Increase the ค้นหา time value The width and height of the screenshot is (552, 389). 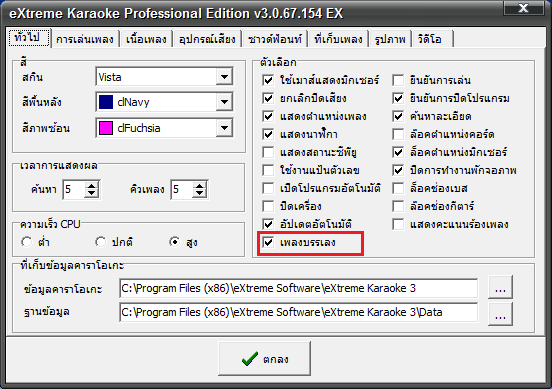tap(92, 186)
